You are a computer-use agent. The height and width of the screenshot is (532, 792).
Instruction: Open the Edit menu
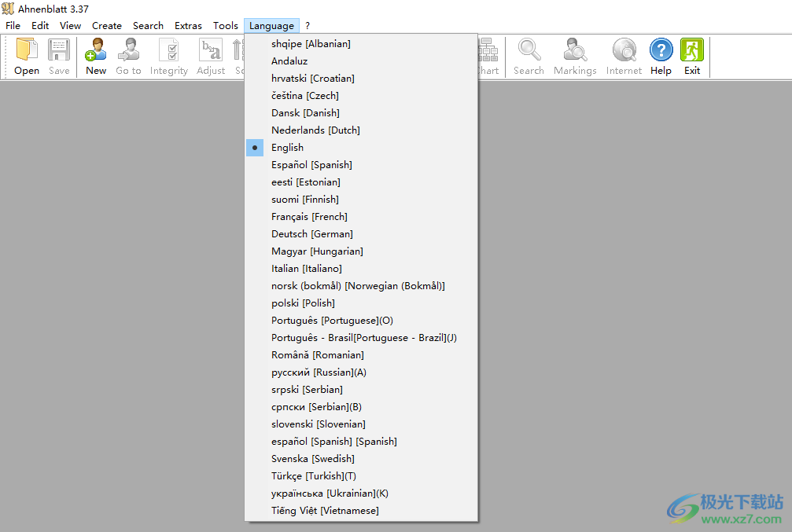(40, 25)
